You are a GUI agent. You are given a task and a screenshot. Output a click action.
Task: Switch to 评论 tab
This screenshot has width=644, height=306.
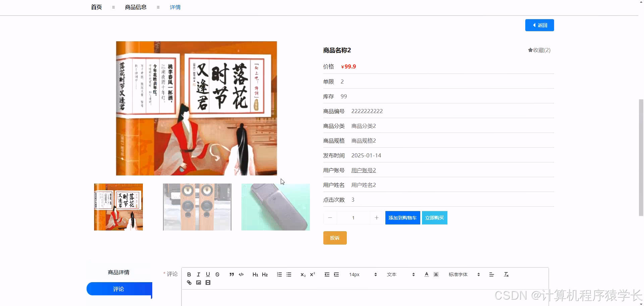coord(119,289)
